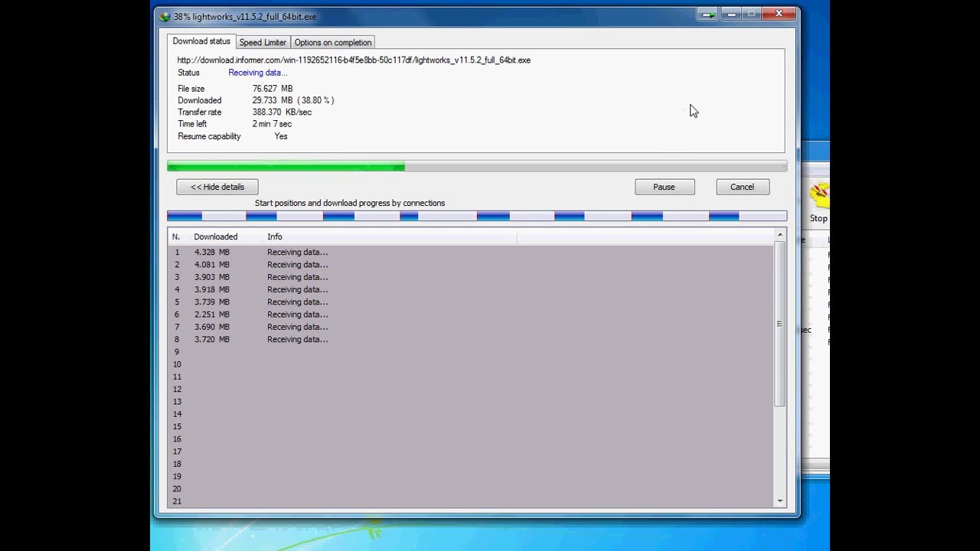This screenshot has width=980, height=551.
Task: Pause the lightworks download
Action: pos(665,187)
